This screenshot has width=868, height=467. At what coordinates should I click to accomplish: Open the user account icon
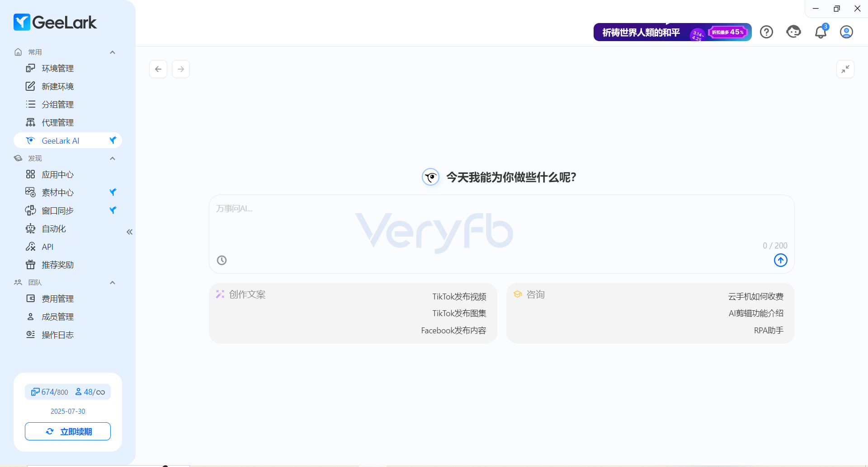[x=846, y=32]
